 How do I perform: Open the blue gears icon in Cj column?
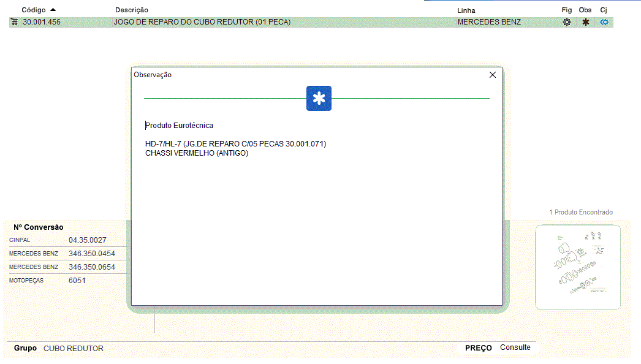click(604, 22)
